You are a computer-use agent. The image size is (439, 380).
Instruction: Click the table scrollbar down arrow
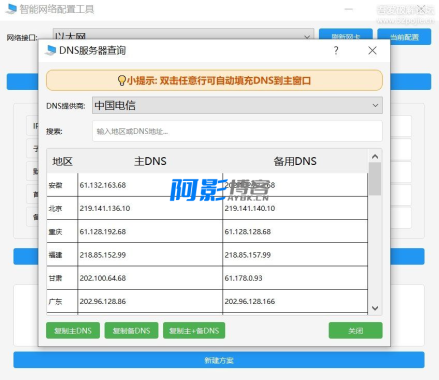coord(375,308)
